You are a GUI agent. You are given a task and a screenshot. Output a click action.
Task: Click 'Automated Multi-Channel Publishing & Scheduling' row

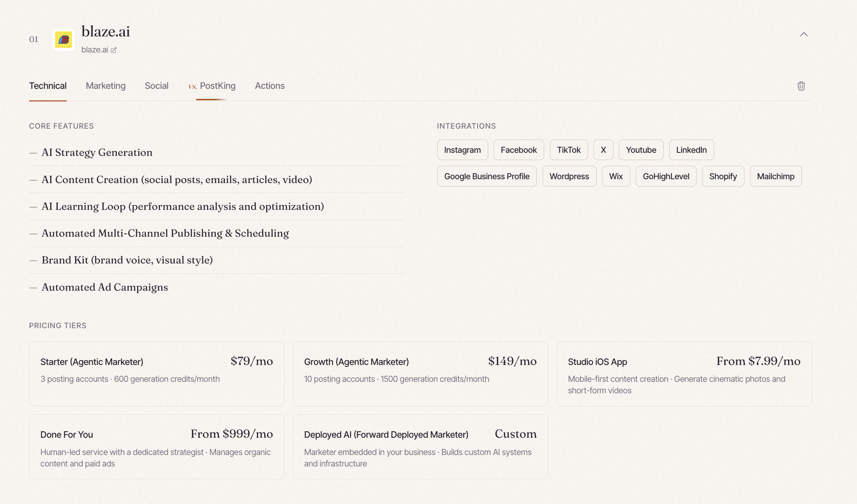pos(216,233)
